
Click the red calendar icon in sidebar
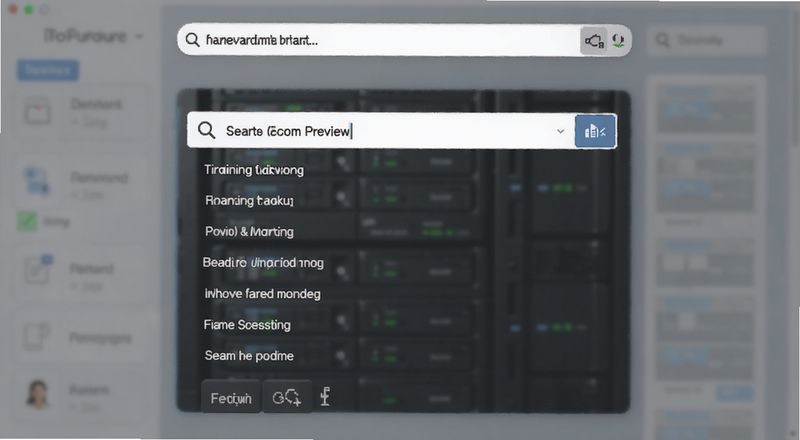(x=38, y=111)
